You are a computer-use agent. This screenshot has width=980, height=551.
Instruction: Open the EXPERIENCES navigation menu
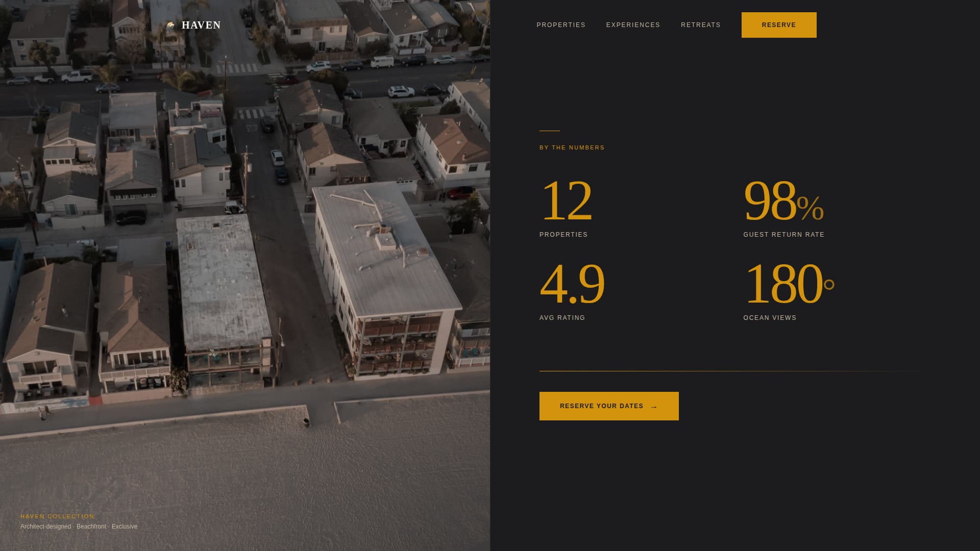point(633,24)
